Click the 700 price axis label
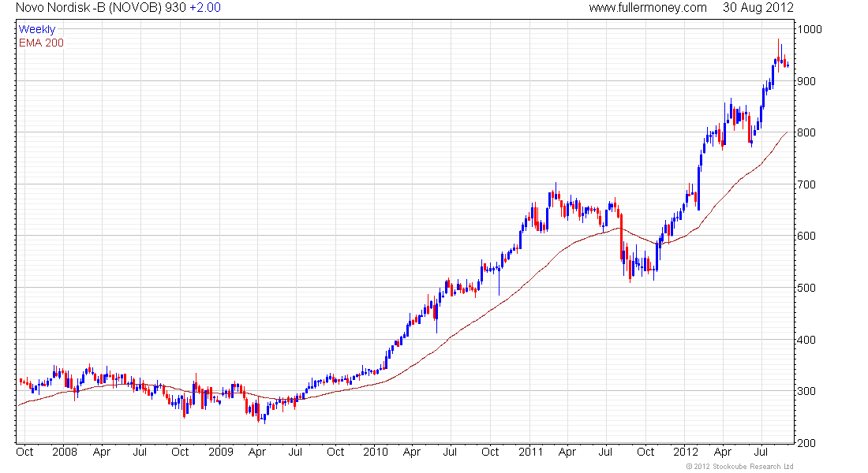The image size is (868, 473). [x=806, y=184]
